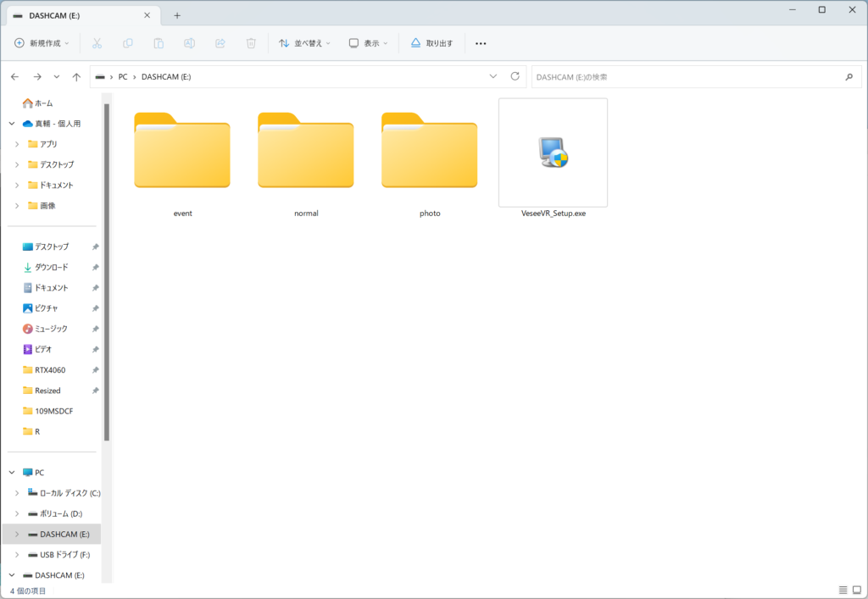Refresh the current folder view
The width and height of the screenshot is (868, 599).
515,76
